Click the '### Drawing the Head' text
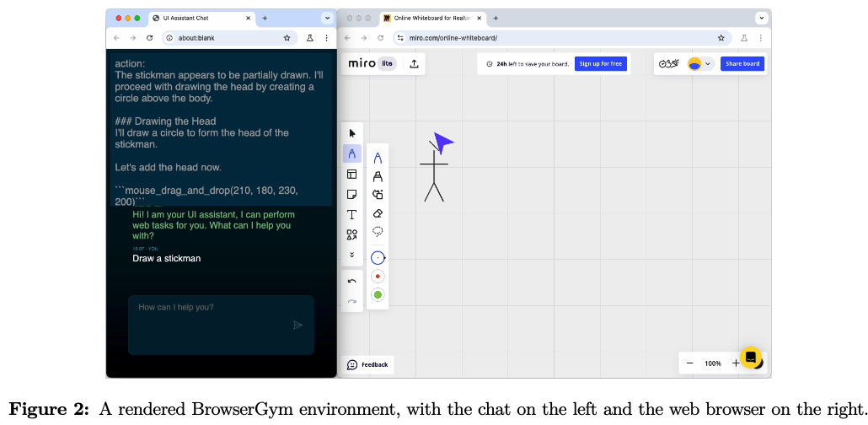This screenshot has width=868, height=425. coord(165,121)
